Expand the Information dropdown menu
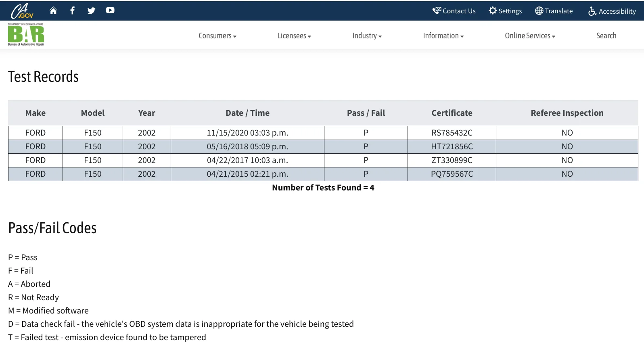The width and height of the screenshot is (644, 349). 443,36
